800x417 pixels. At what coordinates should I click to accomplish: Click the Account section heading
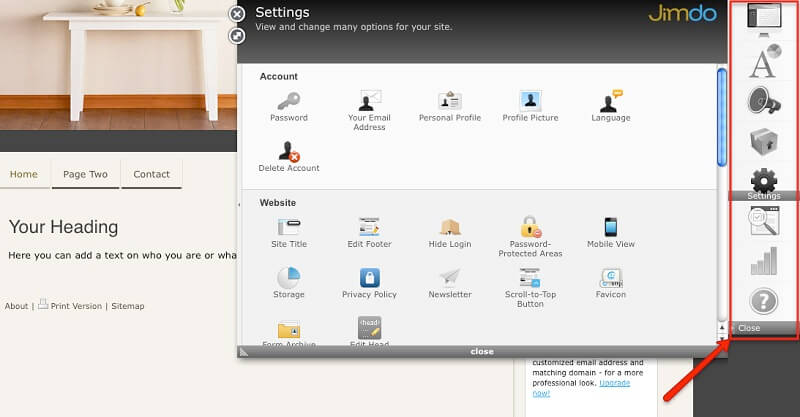279,77
